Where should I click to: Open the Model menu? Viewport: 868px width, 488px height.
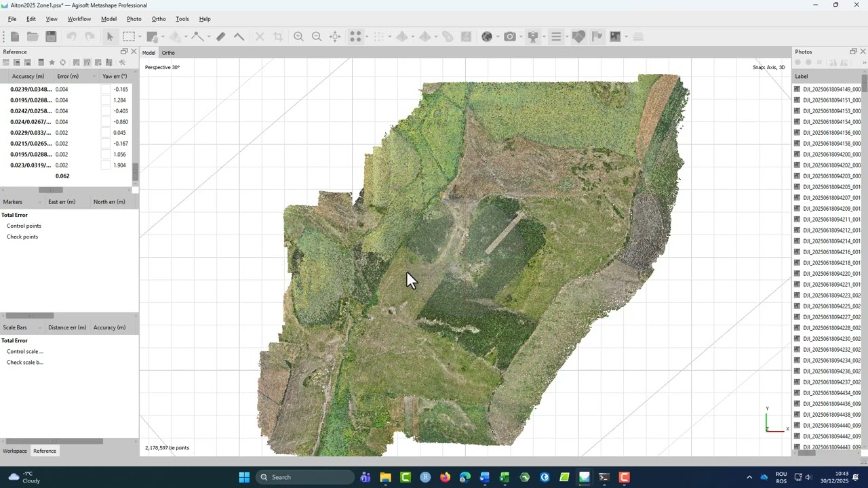pos(108,19)
